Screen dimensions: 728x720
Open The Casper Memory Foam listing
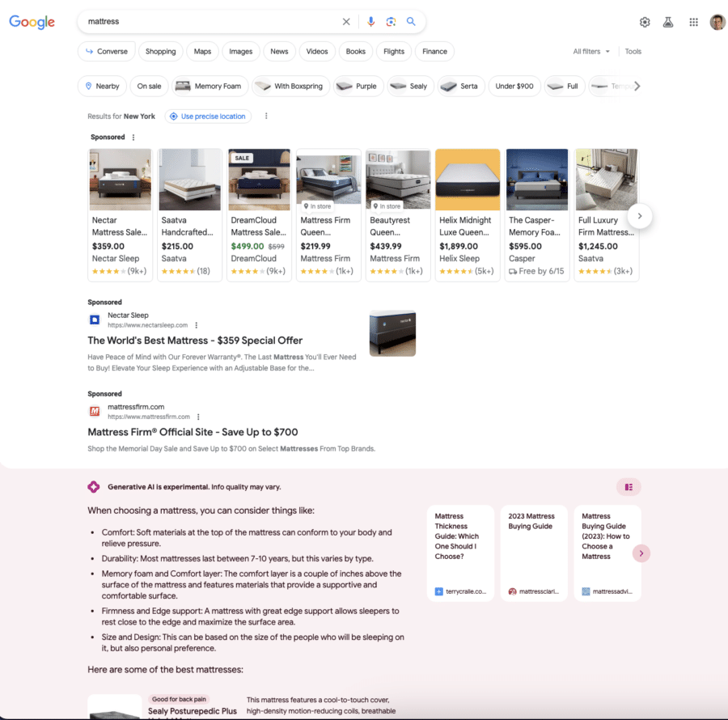537,215
